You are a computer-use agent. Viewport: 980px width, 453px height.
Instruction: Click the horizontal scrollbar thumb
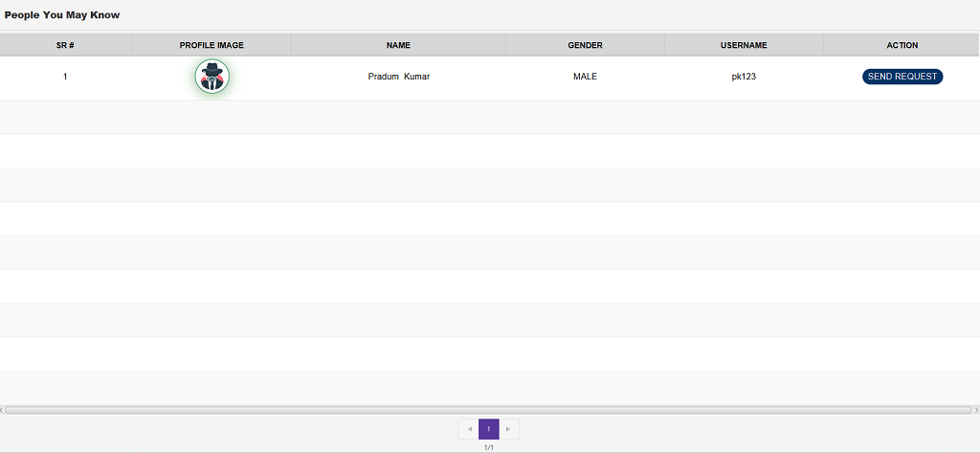[488, 410]
